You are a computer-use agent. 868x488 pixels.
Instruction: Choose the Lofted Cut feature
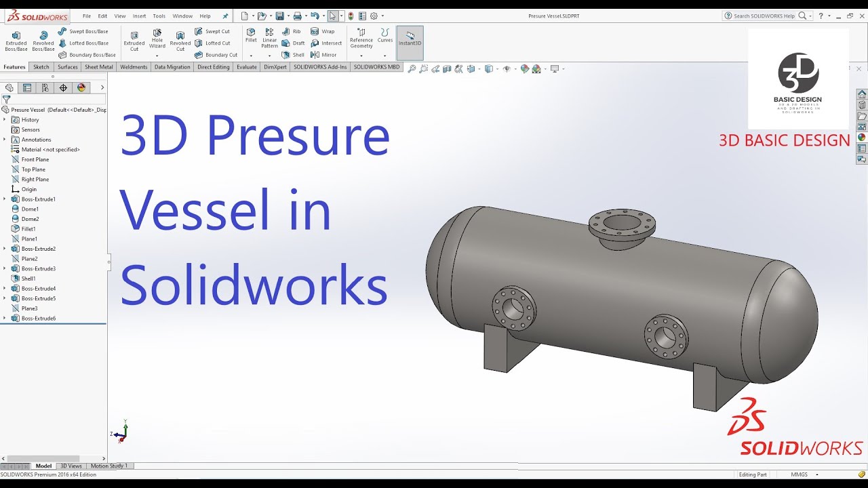pos(212,43)
